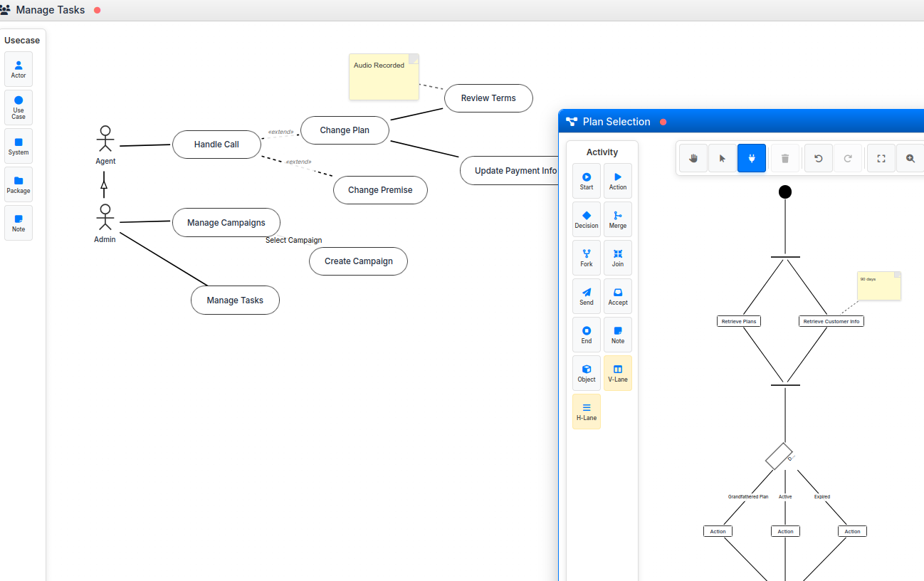
Task: Choose the Fork node in Activity palette
Action: coord(587,258)
